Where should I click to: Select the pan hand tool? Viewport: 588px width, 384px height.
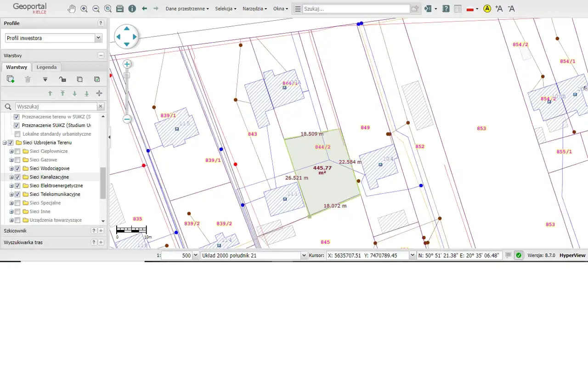click(x=72, y=9)
